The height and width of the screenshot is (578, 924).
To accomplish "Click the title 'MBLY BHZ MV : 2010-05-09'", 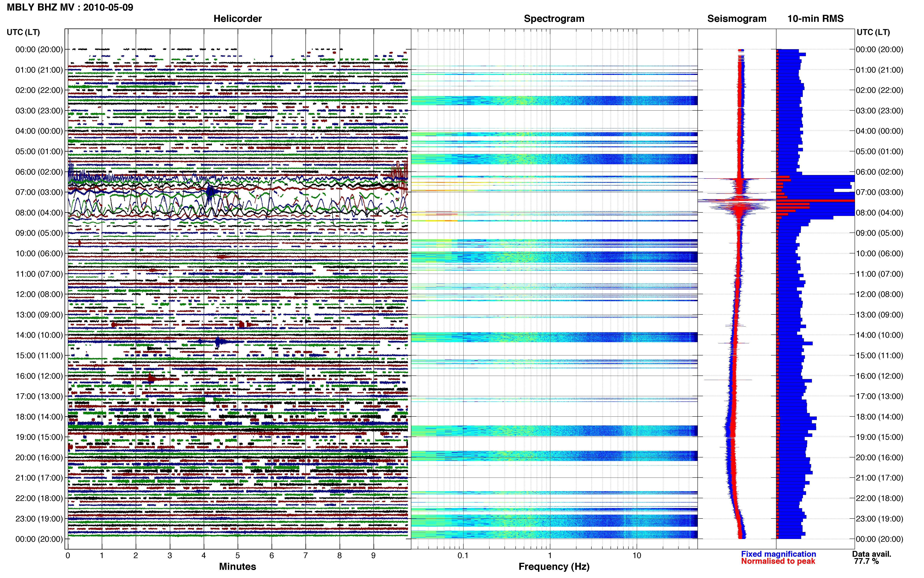I will click(x=70, y=7).
